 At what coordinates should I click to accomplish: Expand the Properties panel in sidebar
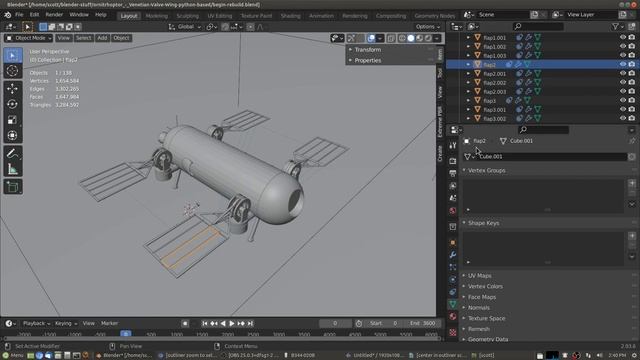coord(367,60)
